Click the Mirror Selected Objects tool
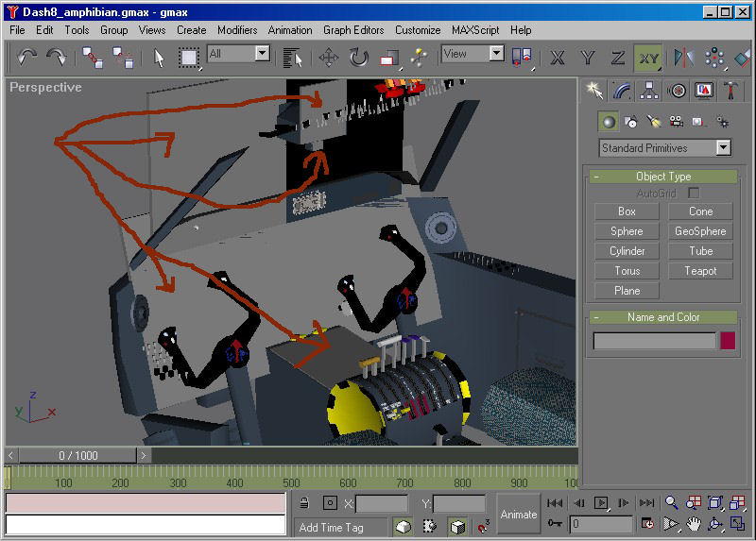 click(683, 58)
